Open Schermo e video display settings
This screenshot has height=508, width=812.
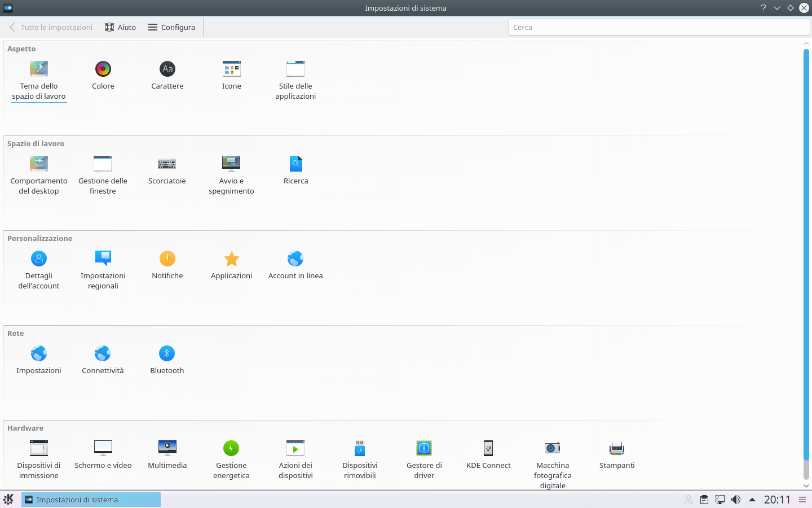click(x=103, y=449)
